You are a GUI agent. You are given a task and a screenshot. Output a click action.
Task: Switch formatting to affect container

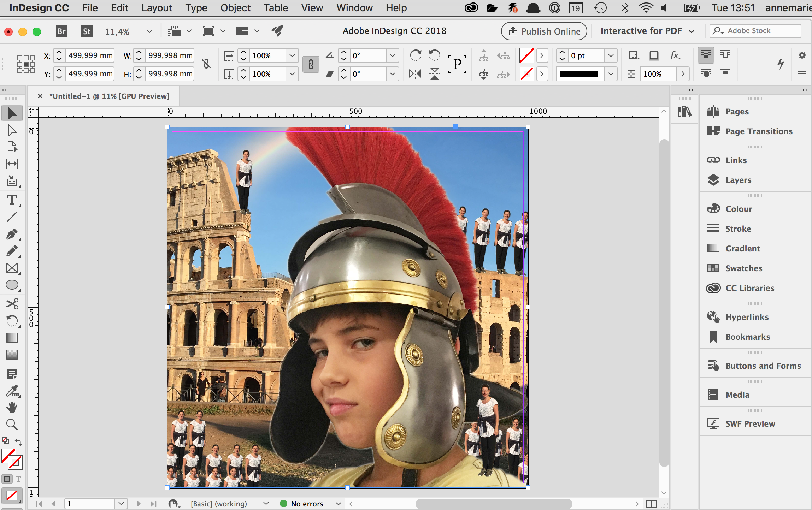(7, 479)
